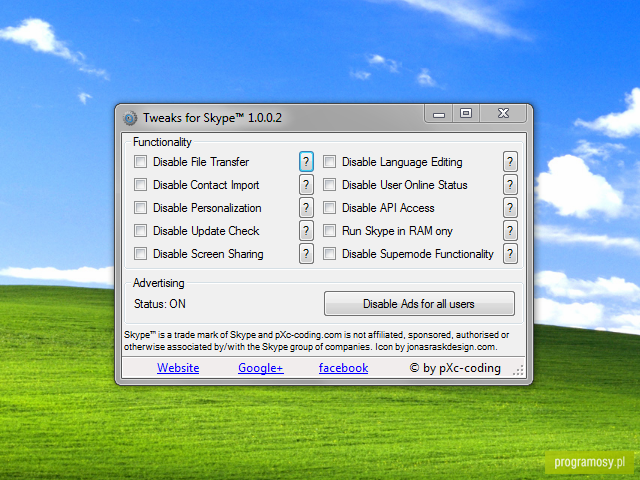Tick Disable Language Editing checkbox
Screen dimensions: 640x480
pyautogui.click(x=329, y=162)
